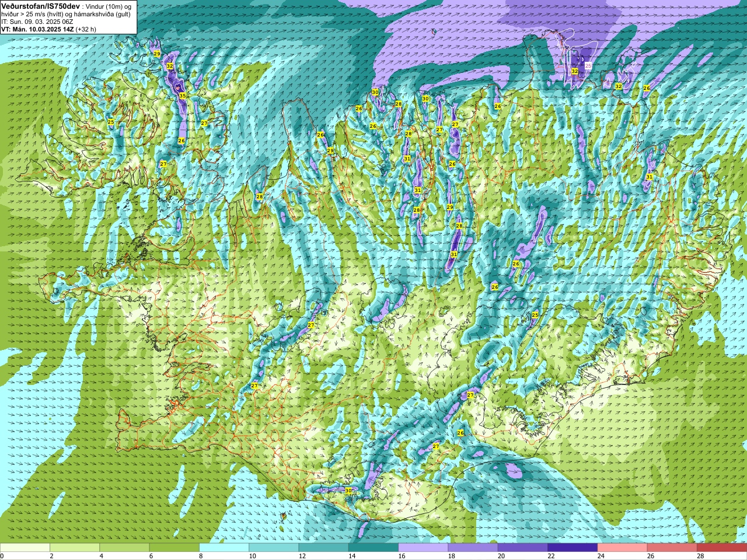Click the '(+32 h)' forecast offset text
Image resolution: width=747 pixels, height=560 pixels.
click(x=86, y=29)
